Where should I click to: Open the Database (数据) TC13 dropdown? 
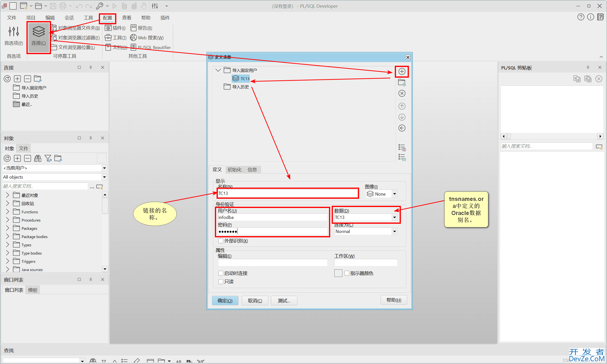pos(394,217)
